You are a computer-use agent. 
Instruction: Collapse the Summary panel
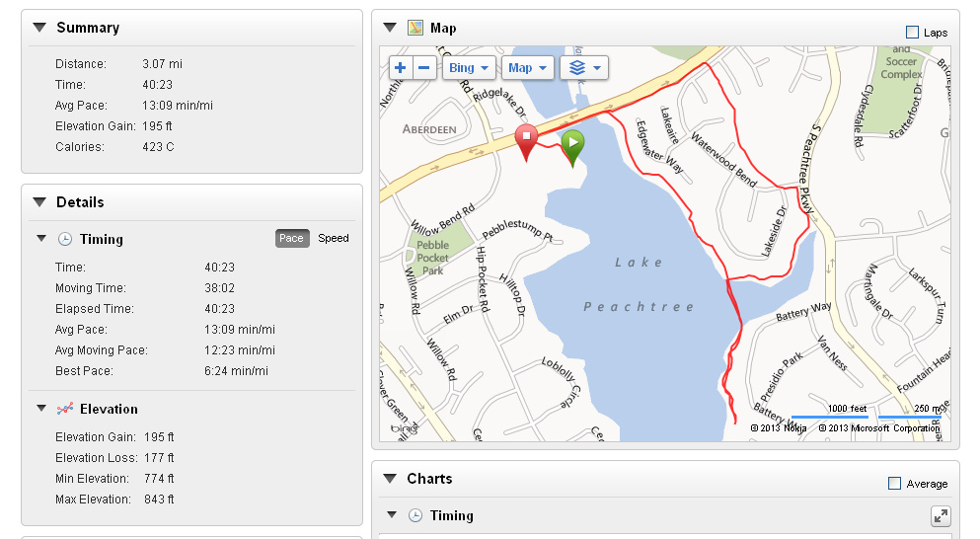[x=39, y=28]
